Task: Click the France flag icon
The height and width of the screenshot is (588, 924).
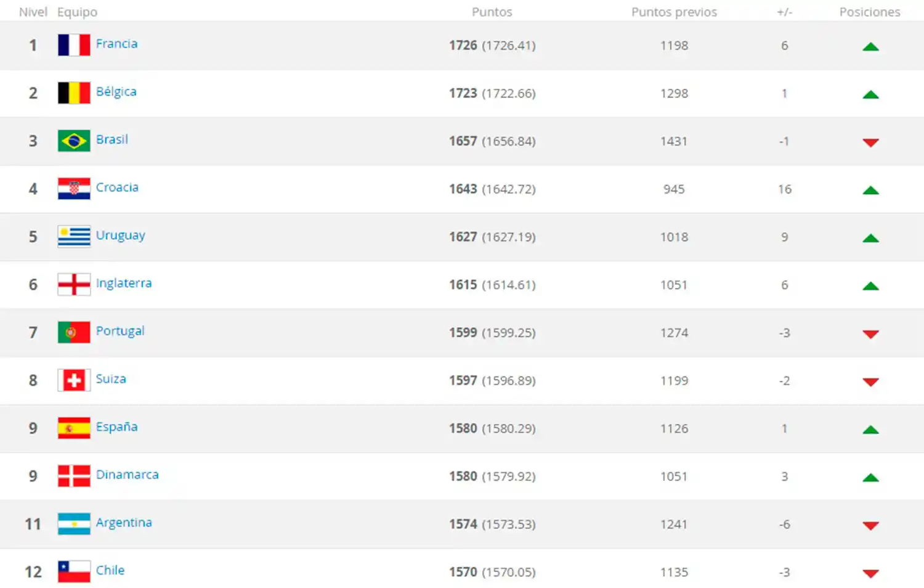Action: [x=73, y=45]
